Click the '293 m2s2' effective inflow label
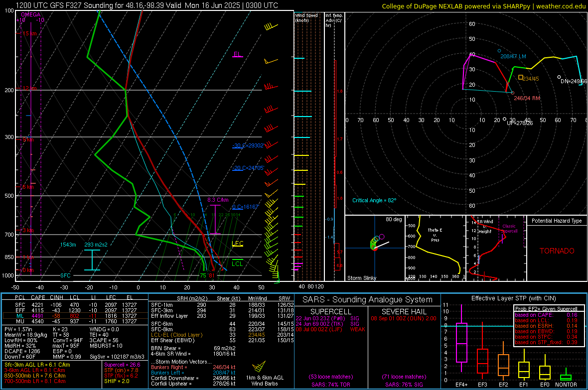Viewport: 588px width, 390px height. (96, 245)
